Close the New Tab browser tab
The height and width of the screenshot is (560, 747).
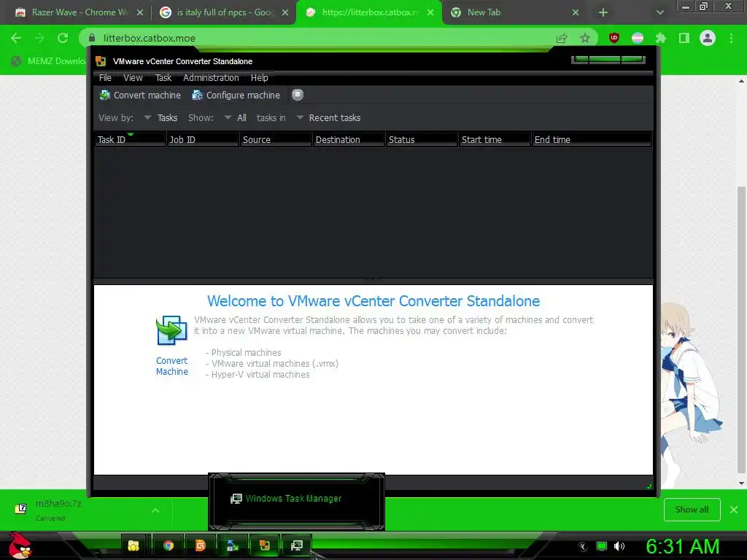tap(576, 12)
